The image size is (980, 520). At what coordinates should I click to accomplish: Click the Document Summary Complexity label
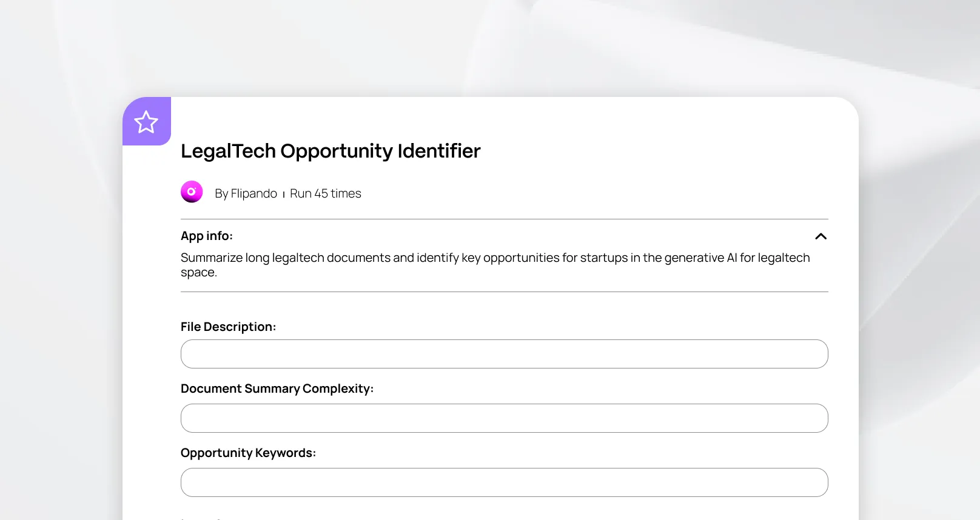[277, 388]
